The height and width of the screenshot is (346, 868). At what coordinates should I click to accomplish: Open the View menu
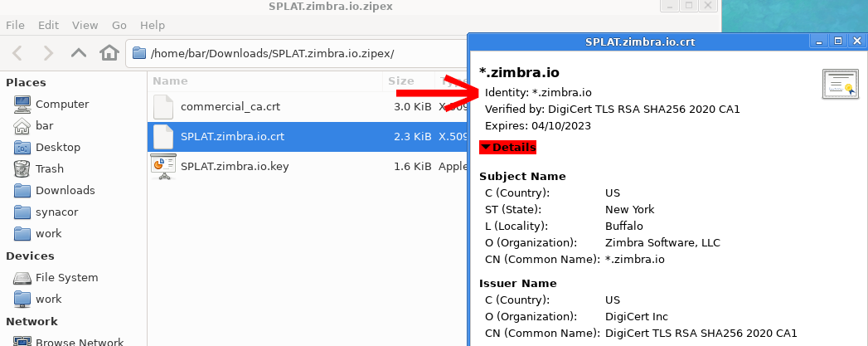pos(85,26)
